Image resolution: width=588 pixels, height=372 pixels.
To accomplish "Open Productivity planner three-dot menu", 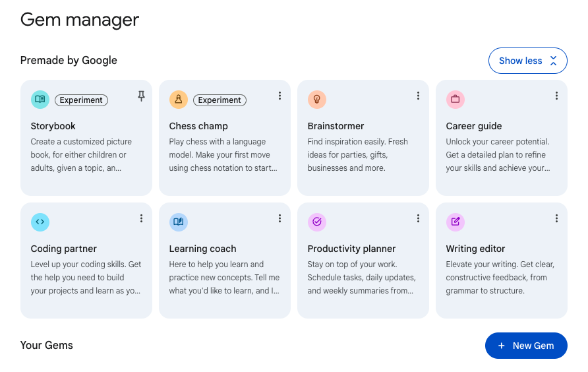I will [x=418, y=219].
